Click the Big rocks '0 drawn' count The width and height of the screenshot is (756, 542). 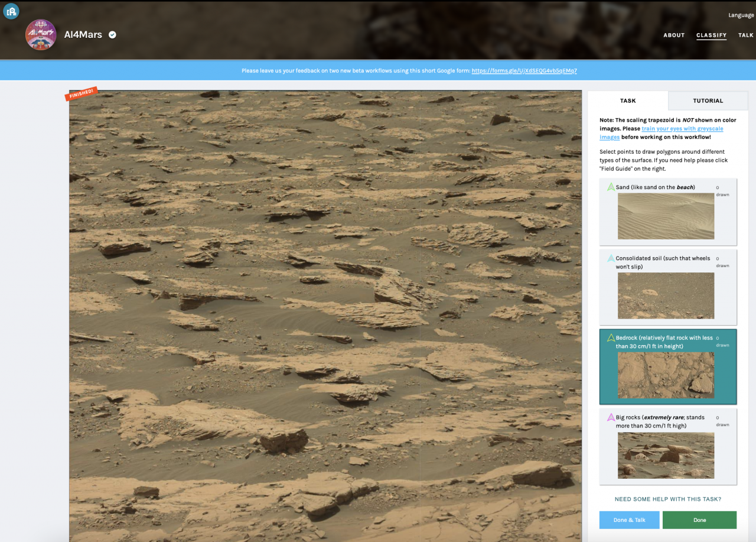(x=722, y=421)
